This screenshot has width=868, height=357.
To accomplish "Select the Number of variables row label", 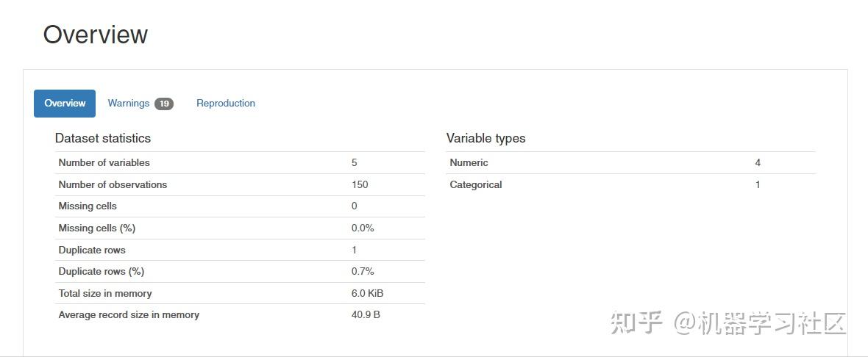I will click(x=104, y=162).
